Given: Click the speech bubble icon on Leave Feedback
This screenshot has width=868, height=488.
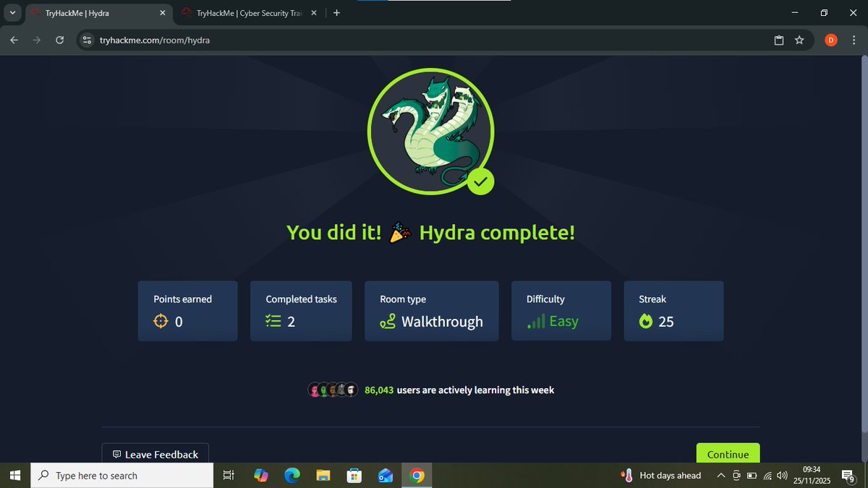Looking at the screenshot, I should pyautogui.click(x=117, y=454).
